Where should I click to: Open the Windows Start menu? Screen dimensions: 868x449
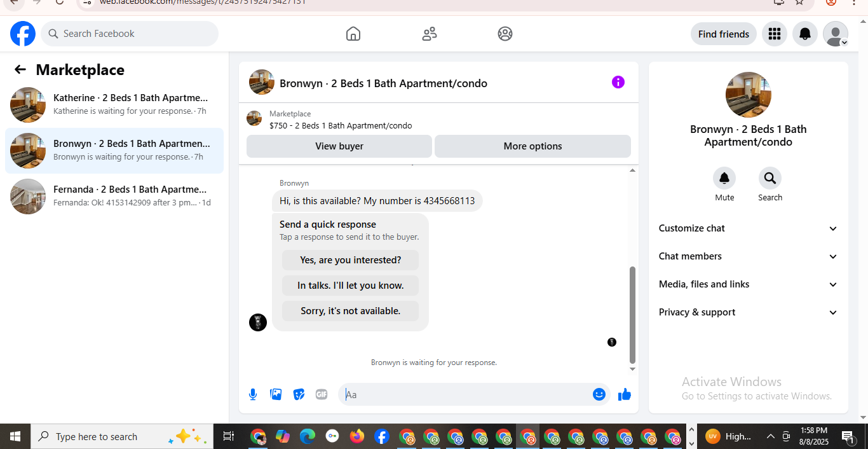[x=15, y=436]
